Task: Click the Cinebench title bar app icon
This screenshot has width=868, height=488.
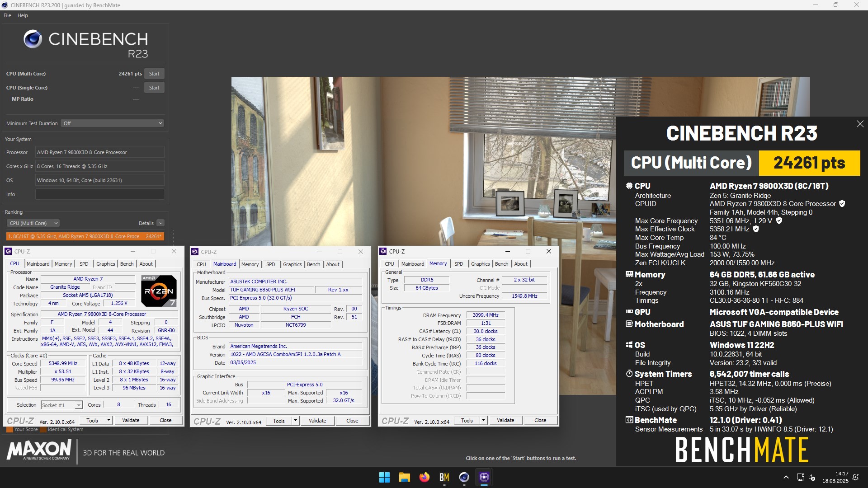Action: click(x=5, y=5)
